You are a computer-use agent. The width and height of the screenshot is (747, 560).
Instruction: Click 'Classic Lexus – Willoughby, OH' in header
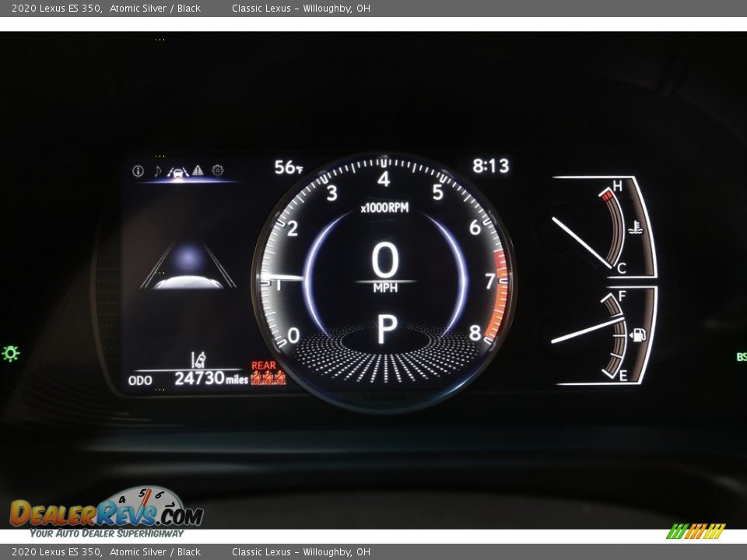301,8
